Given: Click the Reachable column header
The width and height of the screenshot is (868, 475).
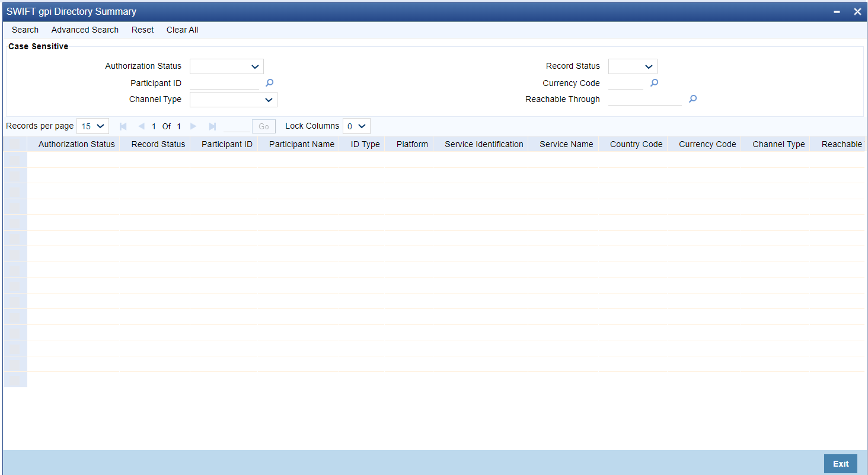Looking at the screenshot, I should (x=842, y=144).
